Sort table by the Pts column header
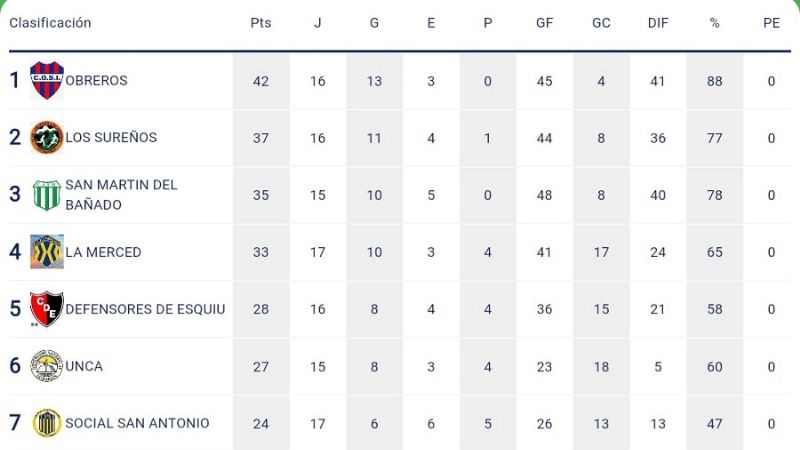Screen dimensions: 800x450 pyautogui.click(x=261, y=23)
